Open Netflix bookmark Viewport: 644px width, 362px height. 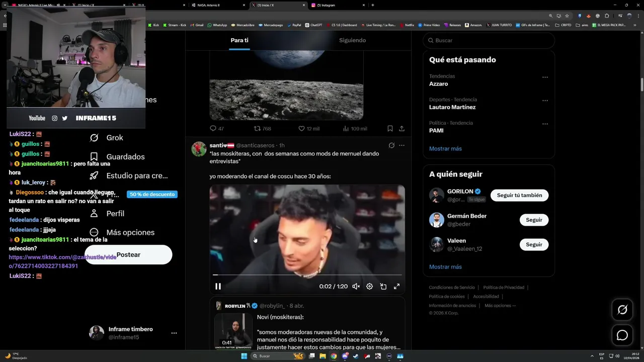click(407, 25)
